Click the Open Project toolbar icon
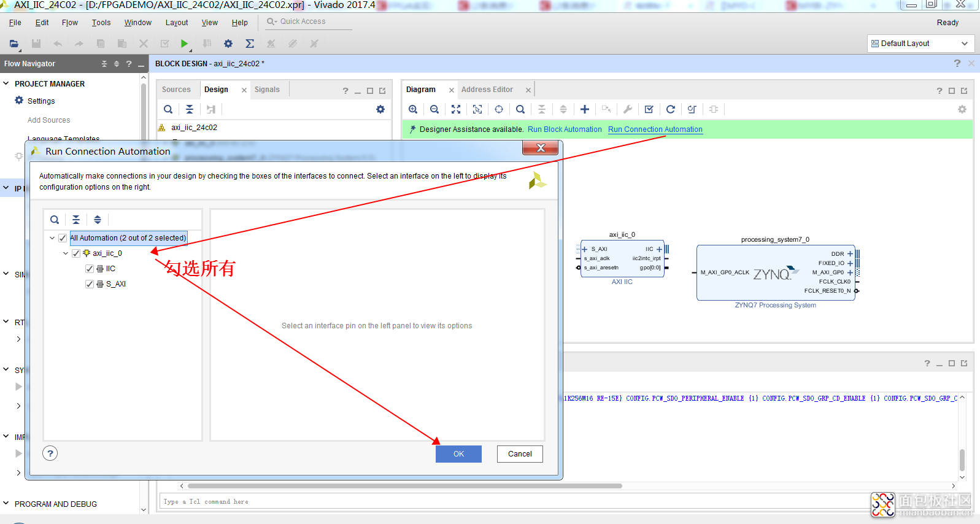This screenshot has height=524, width=980. click(x=14, y=44)
